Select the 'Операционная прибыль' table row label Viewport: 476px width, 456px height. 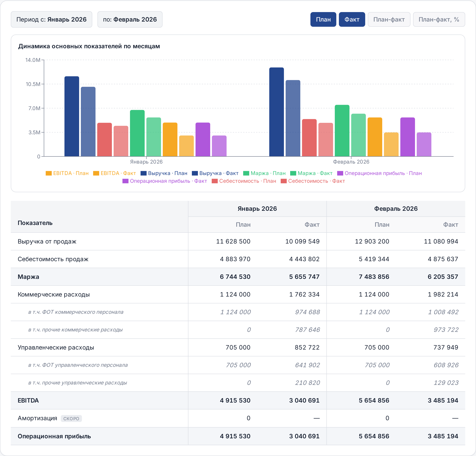54,436
